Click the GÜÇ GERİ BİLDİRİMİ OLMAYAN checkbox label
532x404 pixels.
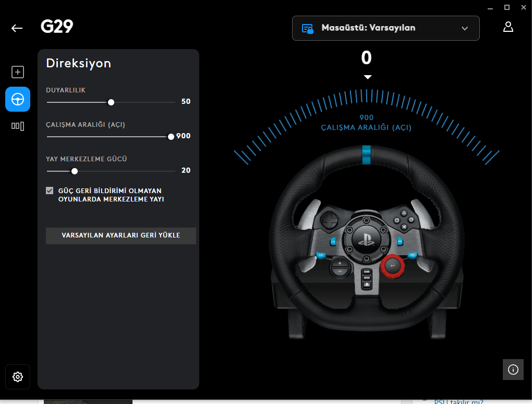[x=111, y=195]
